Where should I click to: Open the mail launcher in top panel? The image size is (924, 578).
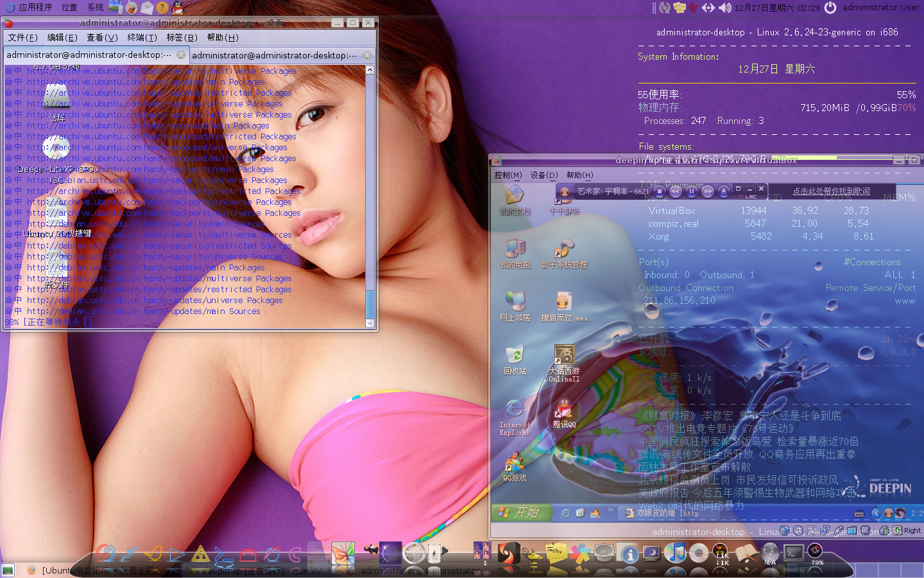click(x=147, y=8)
